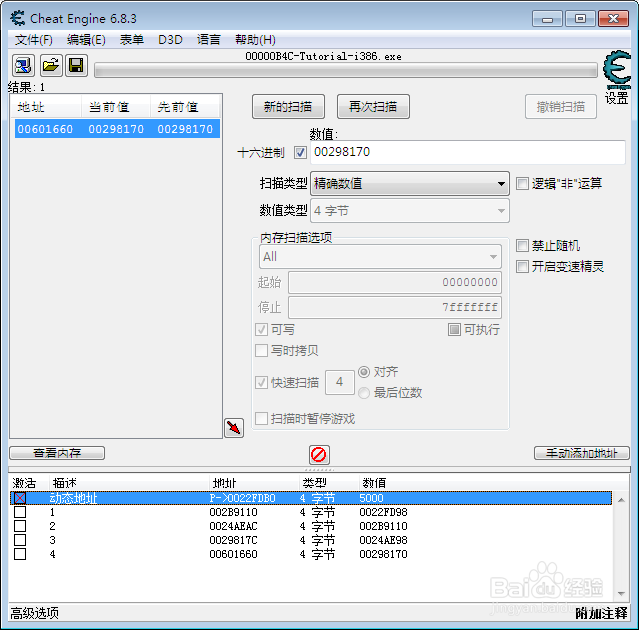Viewport: 639px width, 630px height.
Task: Open the memory region All dropdown
Action: click(x=380, y=257)
